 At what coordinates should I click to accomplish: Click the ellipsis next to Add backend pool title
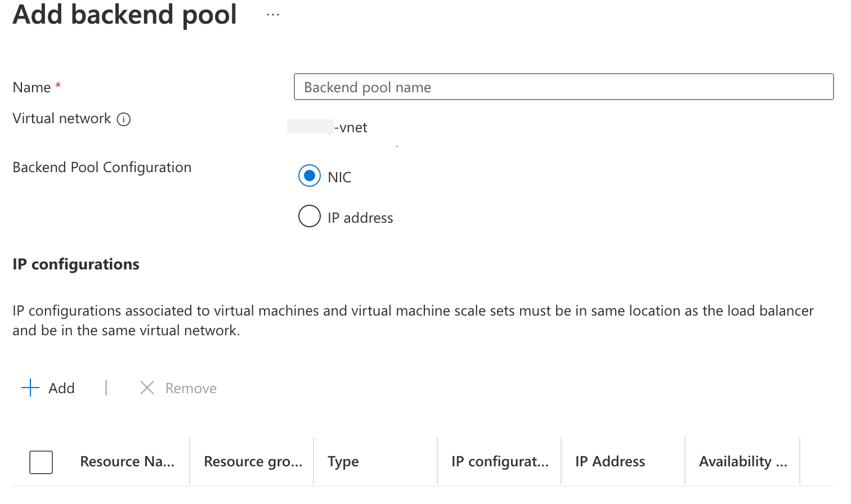(272, 15)
